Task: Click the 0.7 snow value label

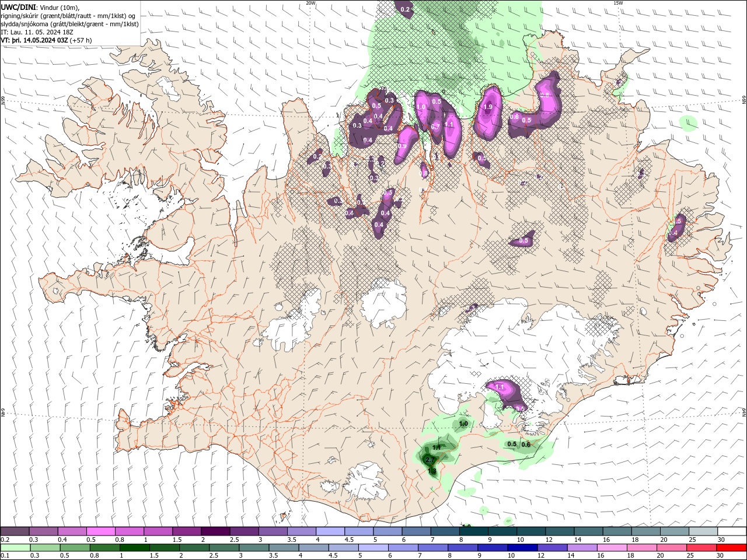Action: (x=435, y=127)
